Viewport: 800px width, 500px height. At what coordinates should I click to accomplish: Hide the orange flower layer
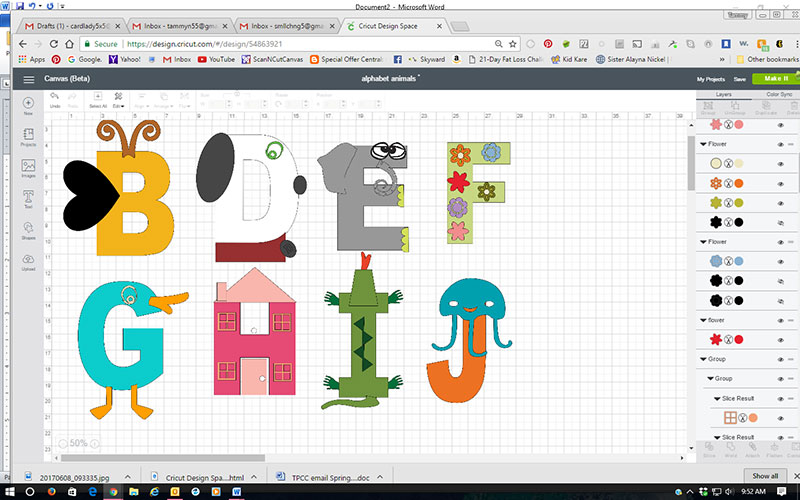[x=781, y=184]
